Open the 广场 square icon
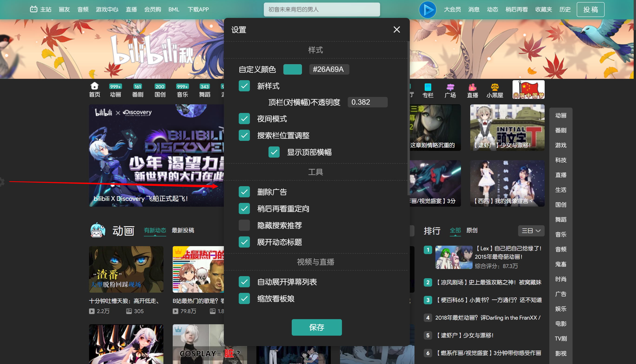Image resolution: width=636 pixels, height=364 pixels. click(x=450, y=87)
